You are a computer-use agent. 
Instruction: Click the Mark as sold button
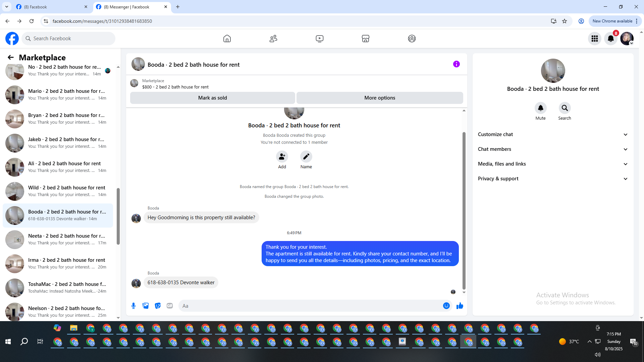pyautogui.click(x=212, y=98)
